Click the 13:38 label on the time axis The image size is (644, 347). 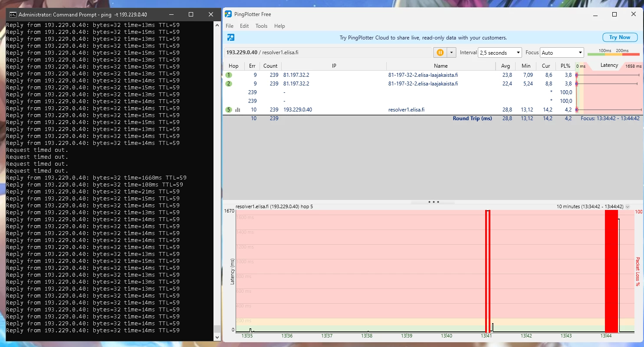367,336
